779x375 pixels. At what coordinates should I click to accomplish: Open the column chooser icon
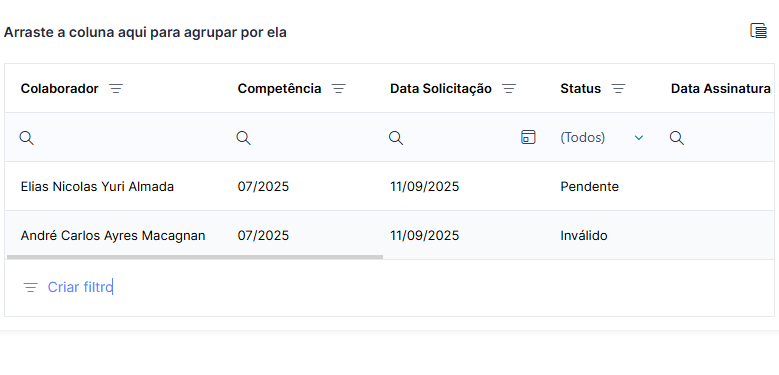click(x=759, y=31)
